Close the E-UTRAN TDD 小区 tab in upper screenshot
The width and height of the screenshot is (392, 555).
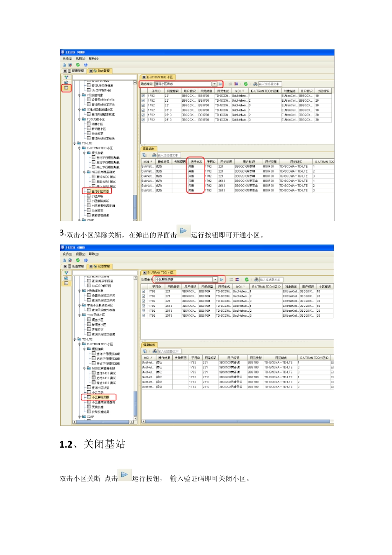point(144,77)
